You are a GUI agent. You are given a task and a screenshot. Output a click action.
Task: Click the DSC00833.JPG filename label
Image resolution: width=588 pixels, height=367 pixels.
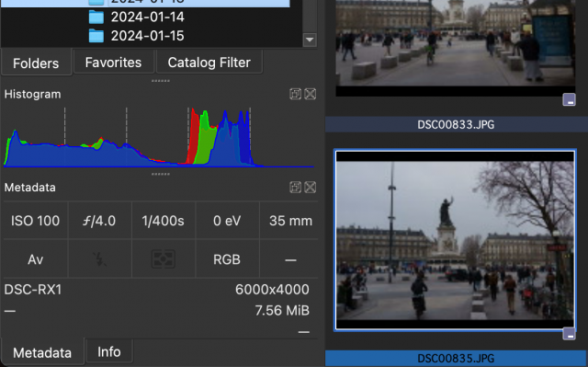pyautogui.click(x=456, y=124)
